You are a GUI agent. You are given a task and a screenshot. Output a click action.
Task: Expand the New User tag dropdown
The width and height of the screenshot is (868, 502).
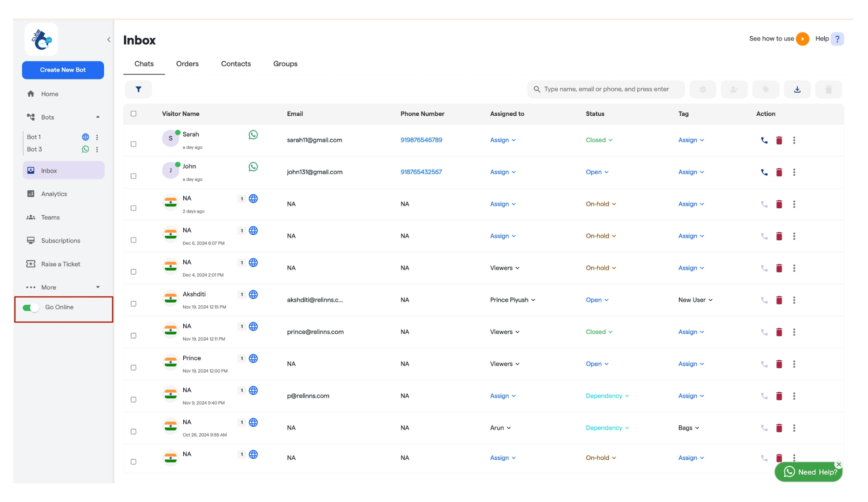pyautogui.click(x=695, y=300)
